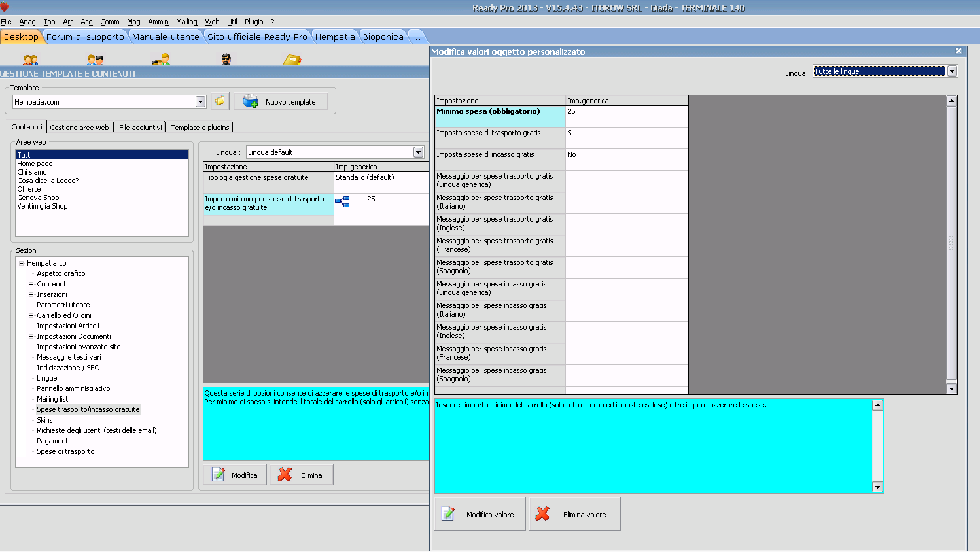The height and width of the screenshot is (552, 980).
Task: Select Skins in the Sezioni tree
Action: pos(44,421)
